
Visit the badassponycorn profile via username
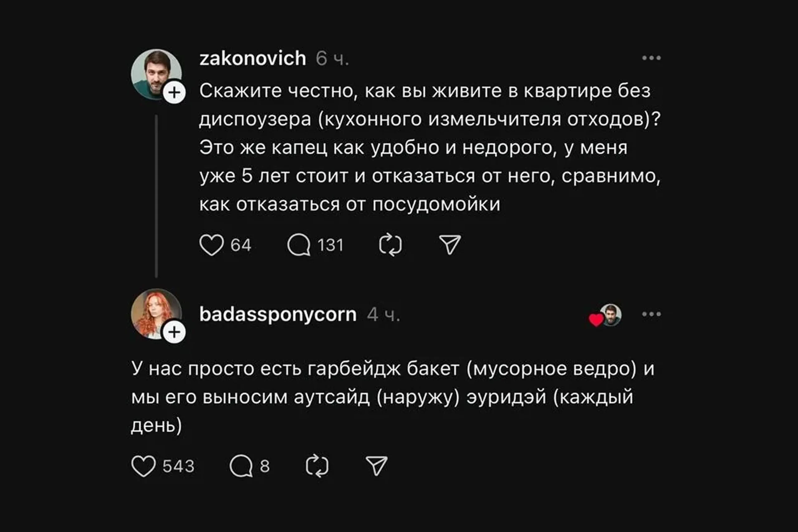tap(278, 314)
